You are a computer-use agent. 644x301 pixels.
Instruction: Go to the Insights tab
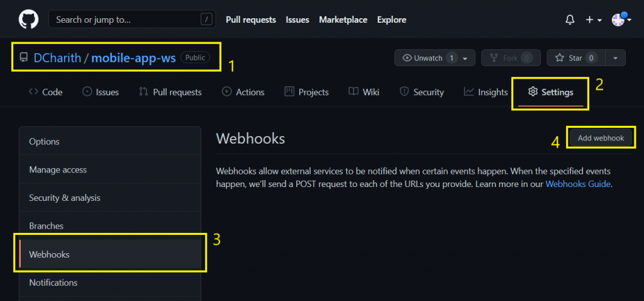(486, 92)
